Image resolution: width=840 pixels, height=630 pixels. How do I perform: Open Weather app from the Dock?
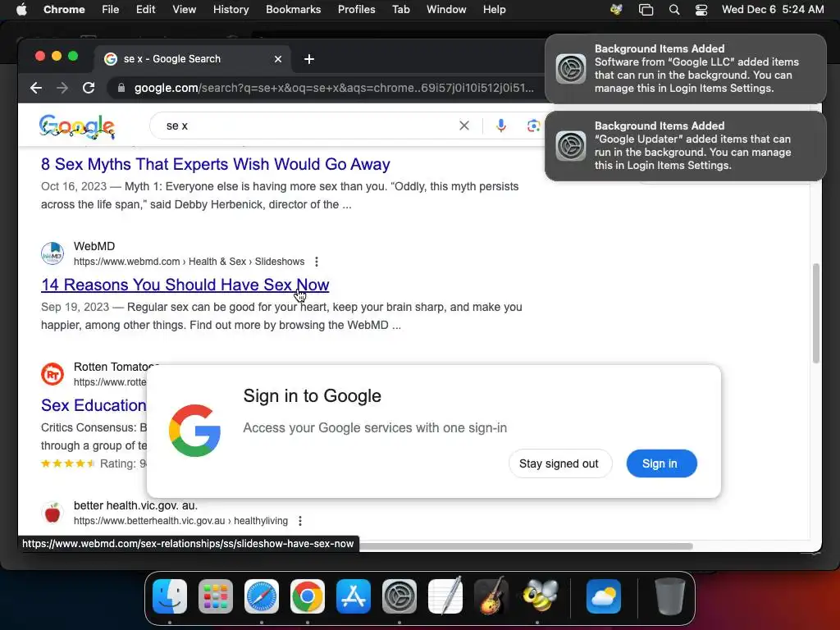604,596
